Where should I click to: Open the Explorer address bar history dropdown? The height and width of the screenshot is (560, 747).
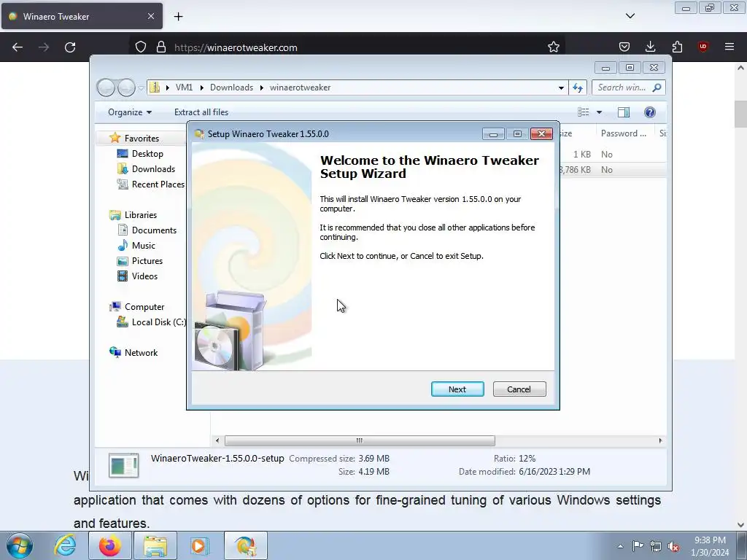(561, 87)
